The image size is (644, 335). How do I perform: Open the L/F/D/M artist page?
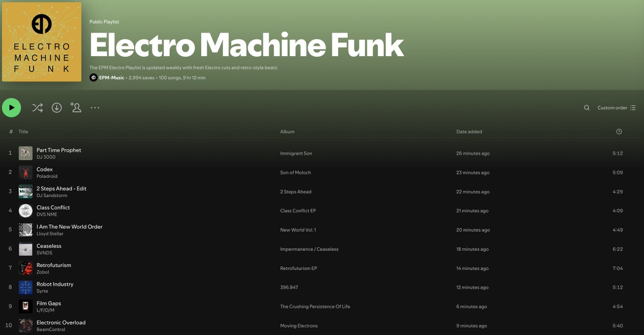click(x=46, y=310)
